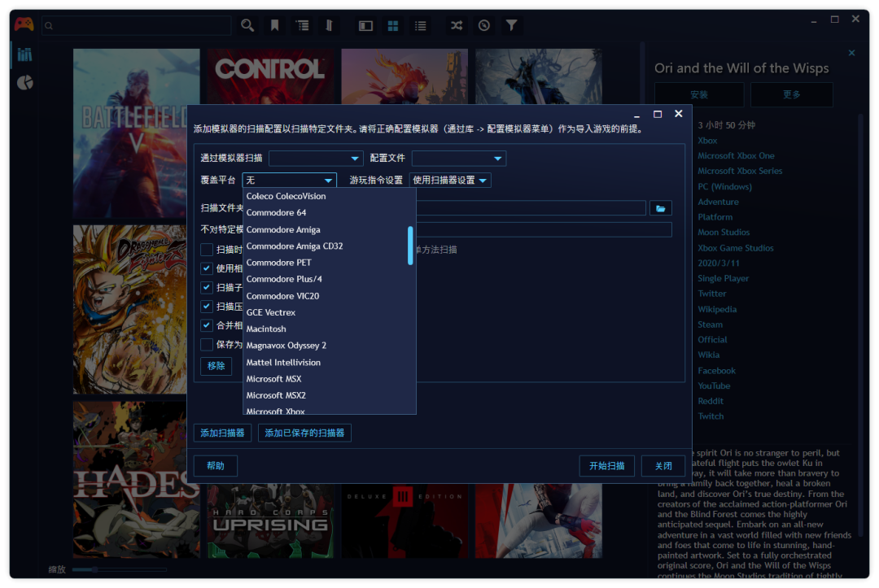This screenshot has height=588, width=879.
Task: Open the 使用扫描器设置 dropdown
Action: (x=450, y=181)
